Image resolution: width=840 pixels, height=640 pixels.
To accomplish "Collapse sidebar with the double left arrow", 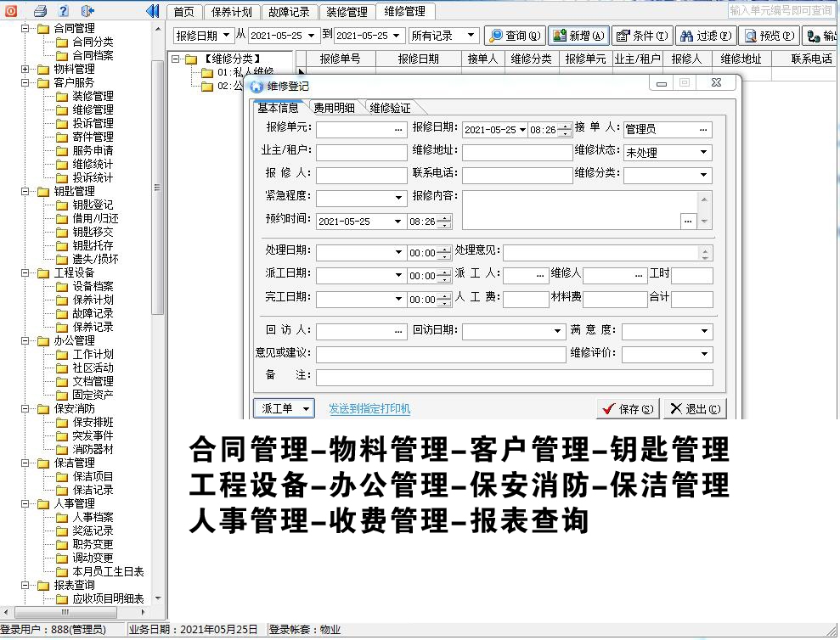I will click(x=153, y=11).
